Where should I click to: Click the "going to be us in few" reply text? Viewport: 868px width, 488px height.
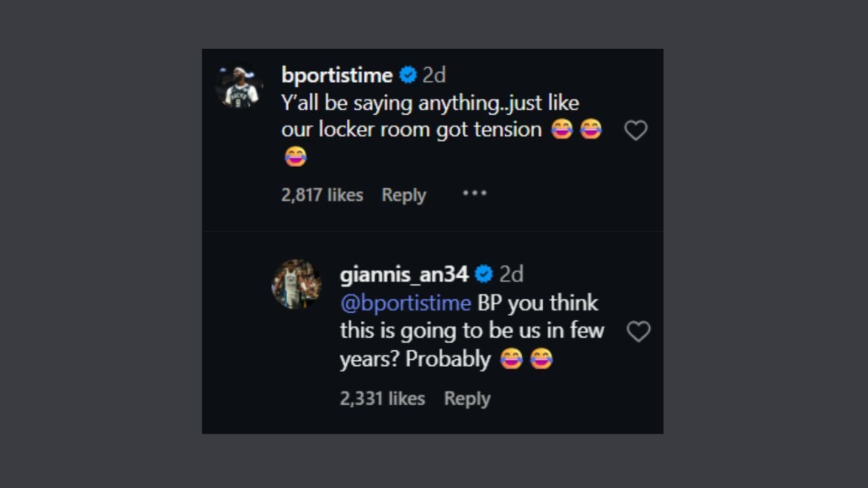[472, 331]
